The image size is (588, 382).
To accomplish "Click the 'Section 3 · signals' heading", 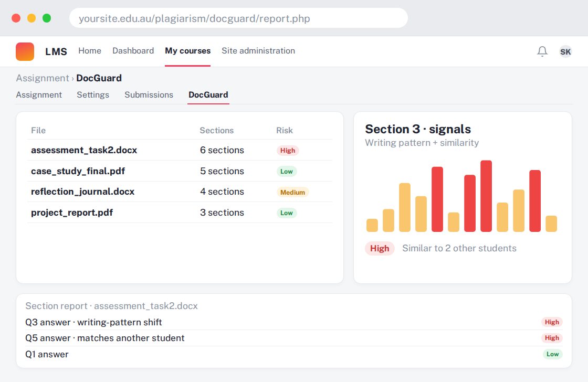I will tap(418, 129).
